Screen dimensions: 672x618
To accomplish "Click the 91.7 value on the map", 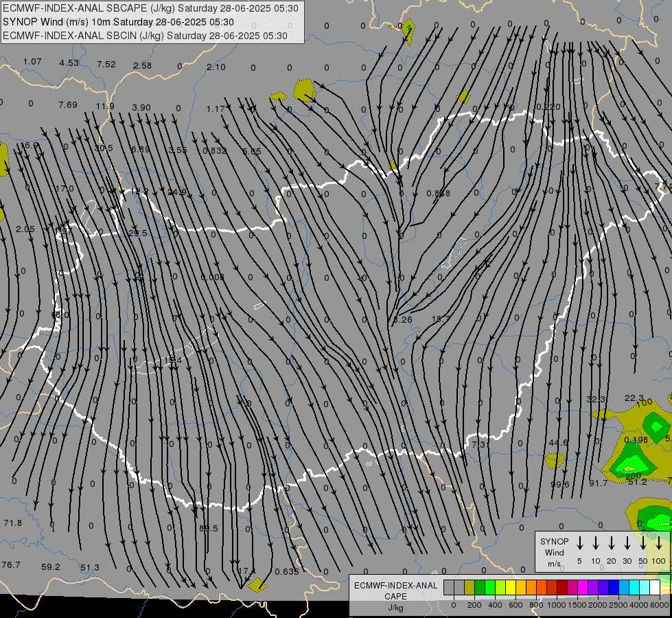I will 599,483.
